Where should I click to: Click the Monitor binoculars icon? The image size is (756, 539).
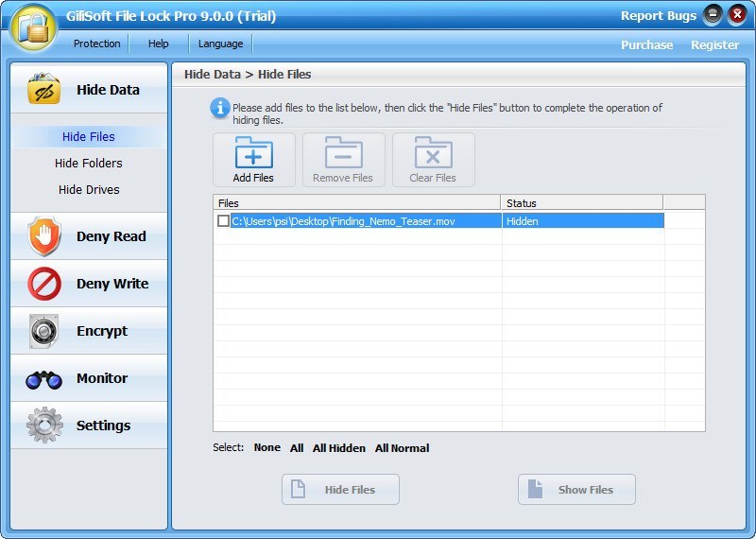pos(43,380)
